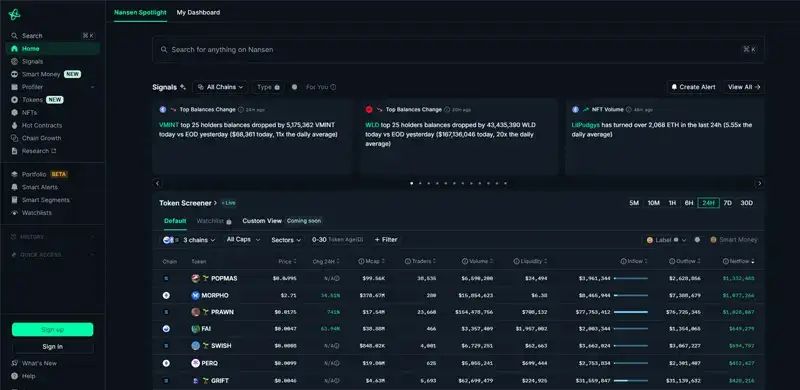Click the sparkle icon beside Signals heading
800x390 pixels.
183,87
